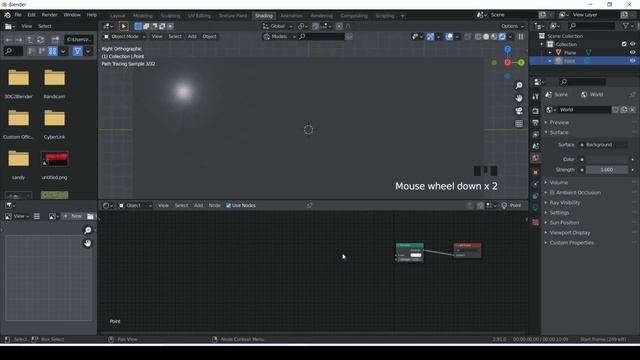Open the Output properties tab icon

[x=536, y=123]
